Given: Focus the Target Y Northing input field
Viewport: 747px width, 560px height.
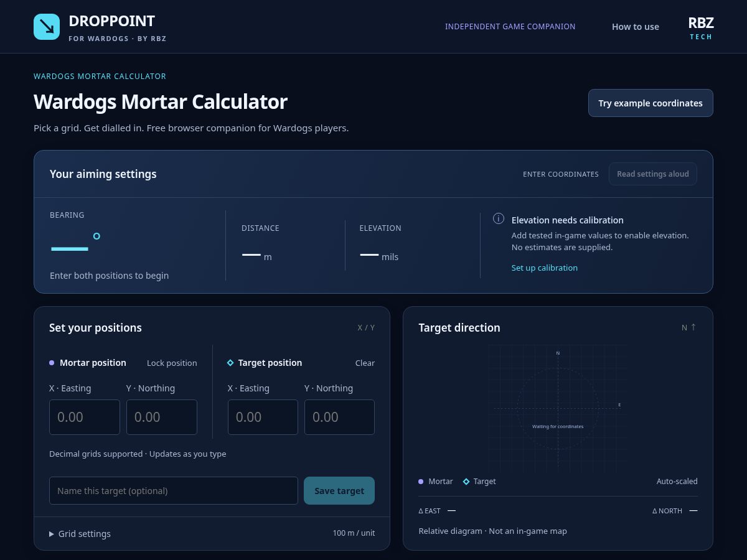Looking at the screenshot, I should [339, 417].
